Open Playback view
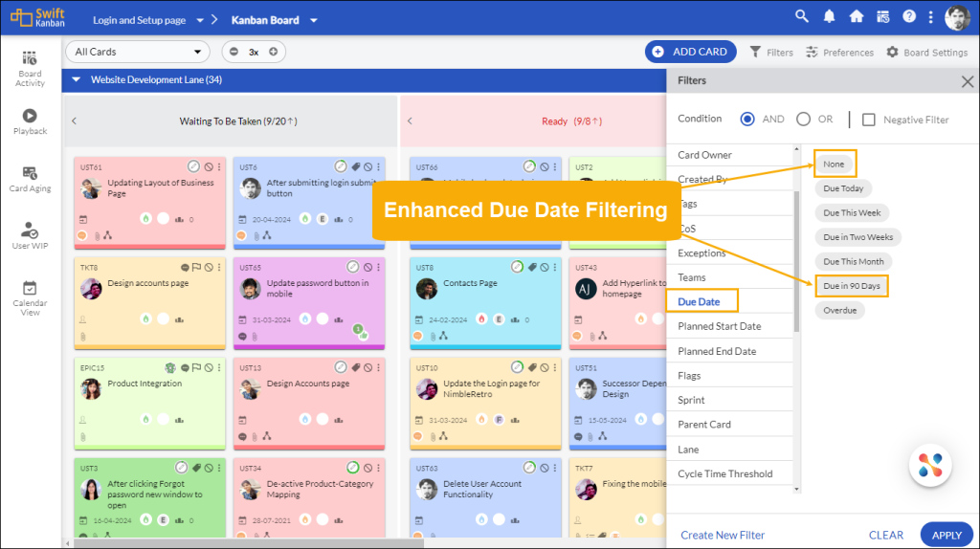Image resolution: width=980 pixels, height=549 pixels. pyautogui.click(x=30, y=121)
